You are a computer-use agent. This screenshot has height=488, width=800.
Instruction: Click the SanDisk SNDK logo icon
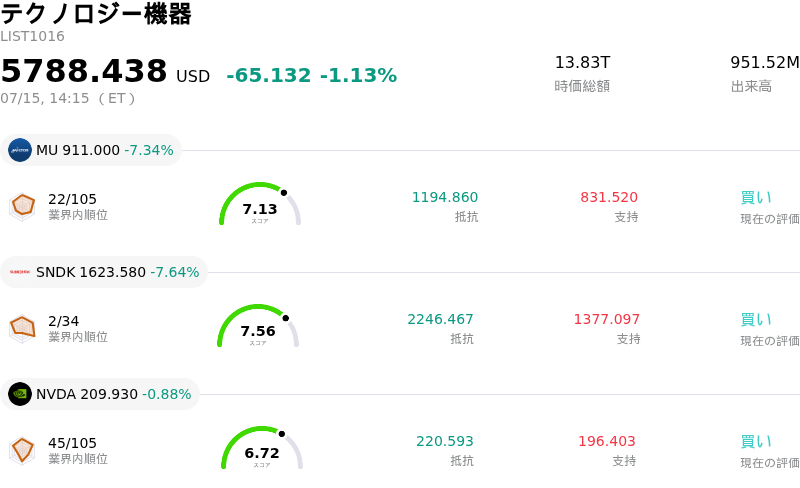[20, 272]
